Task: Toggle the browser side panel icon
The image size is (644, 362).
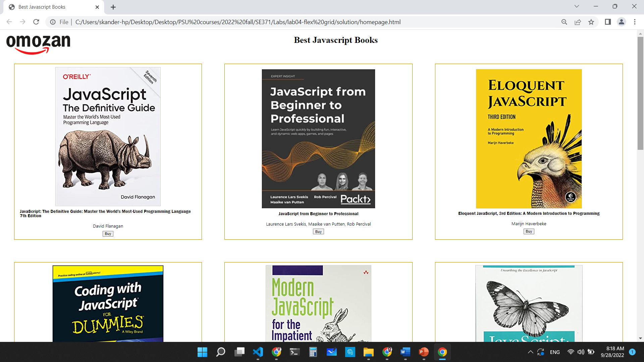Action: pyautogui.click(x=608, y=22)
